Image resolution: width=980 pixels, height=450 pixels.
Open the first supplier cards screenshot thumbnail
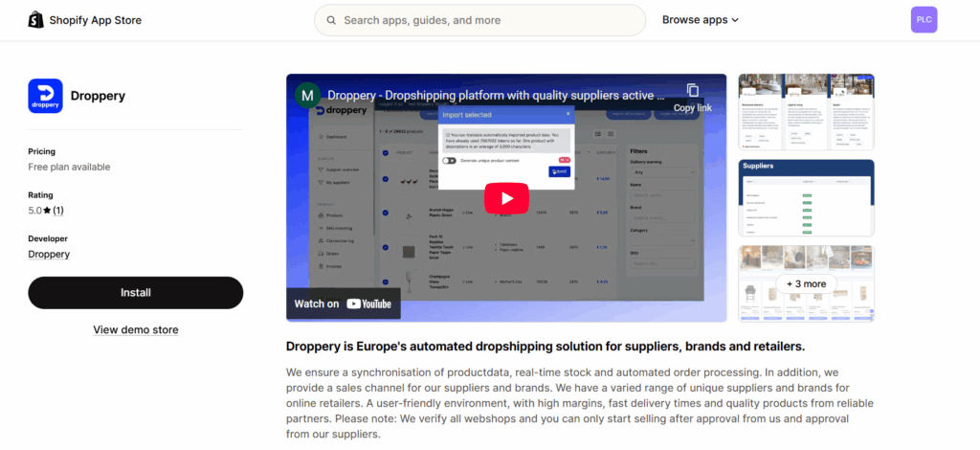click(x=806, y=112)
